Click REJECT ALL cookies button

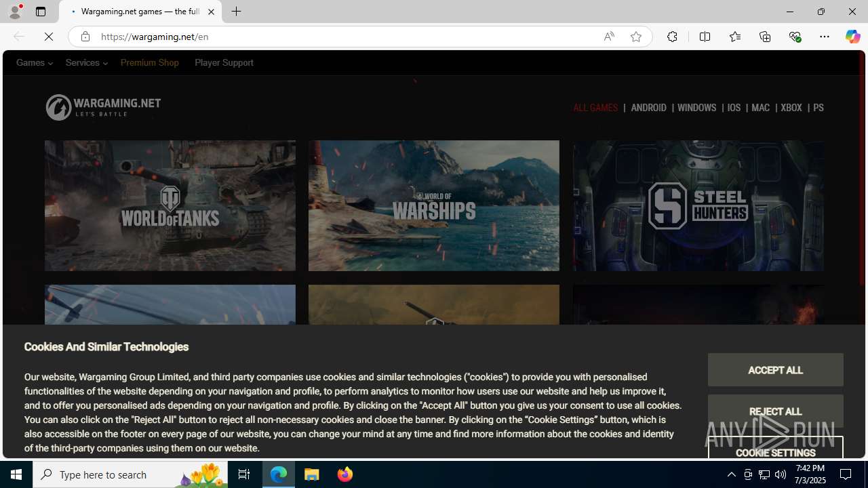[775, 411]
